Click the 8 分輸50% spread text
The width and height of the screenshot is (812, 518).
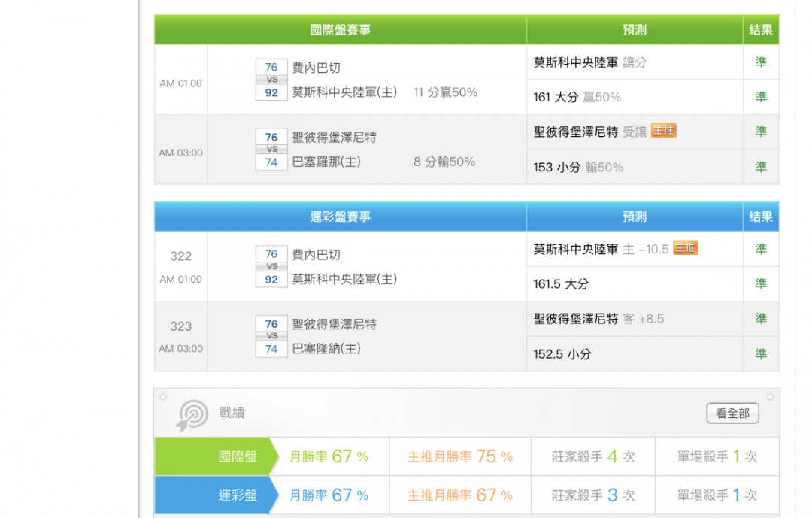pos(444,162)
